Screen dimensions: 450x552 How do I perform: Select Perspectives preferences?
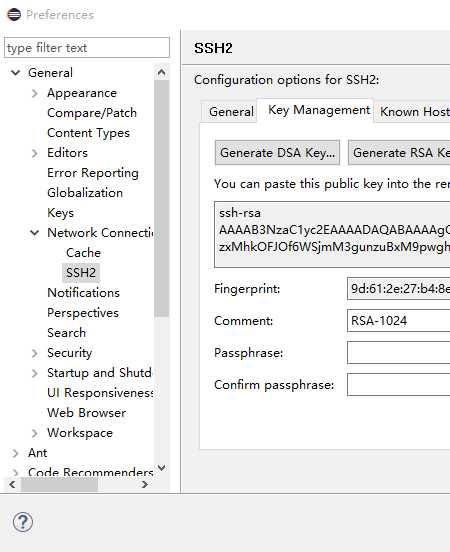pyautogui.click(x=83, y=313)
